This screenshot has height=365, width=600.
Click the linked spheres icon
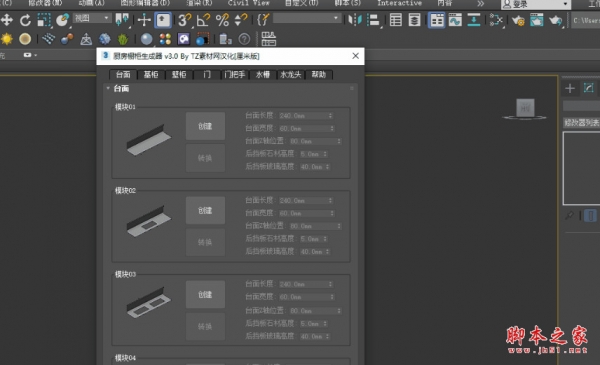point(67,39)
